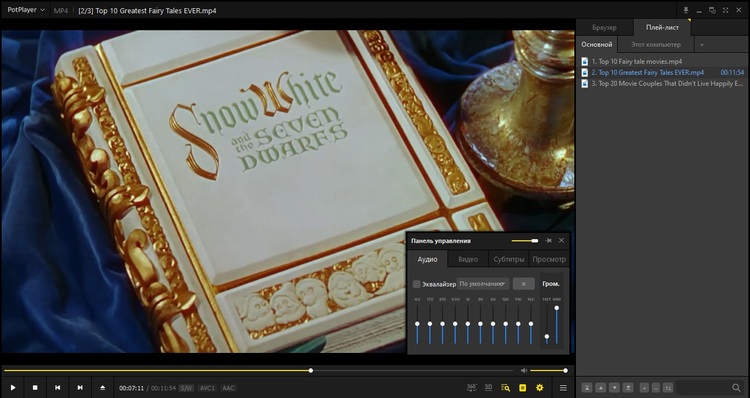Open the По умолчанию equalizer preset dropdown
The image size is (750, 398).
coord(483,284)
